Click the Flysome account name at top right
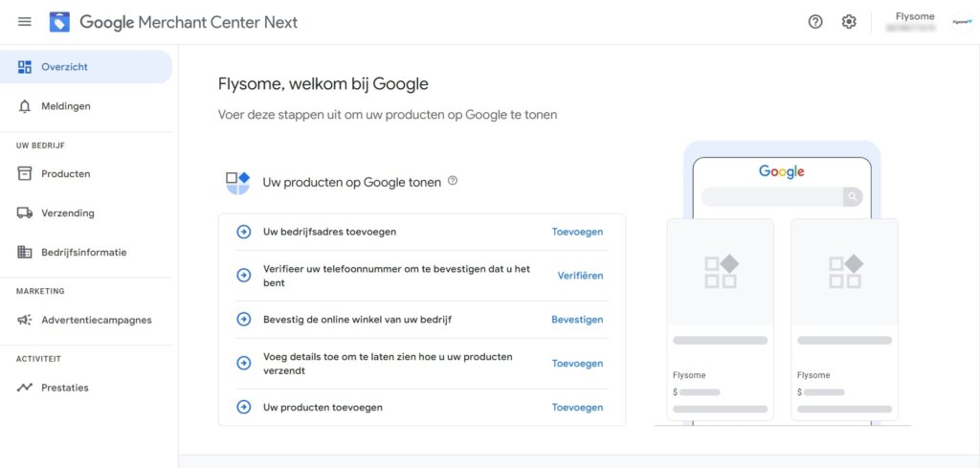980x468 pixels. pos(914,17)
